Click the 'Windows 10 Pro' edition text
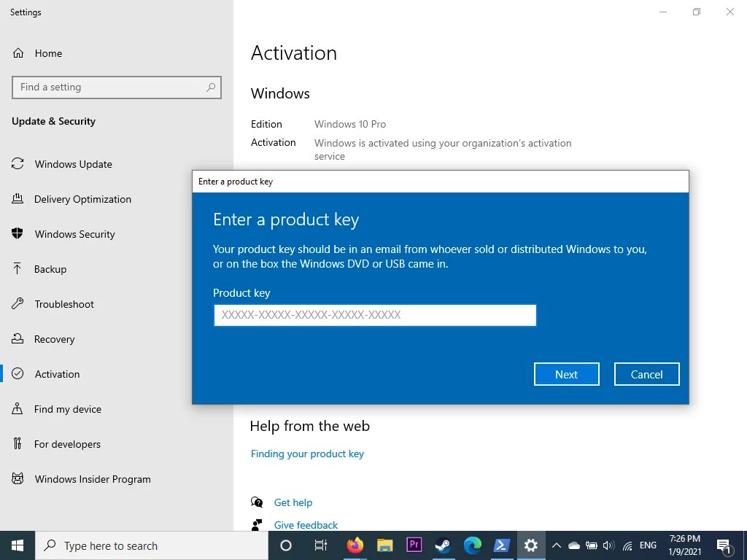Screen dimensions: 747x560 point(350,124)
